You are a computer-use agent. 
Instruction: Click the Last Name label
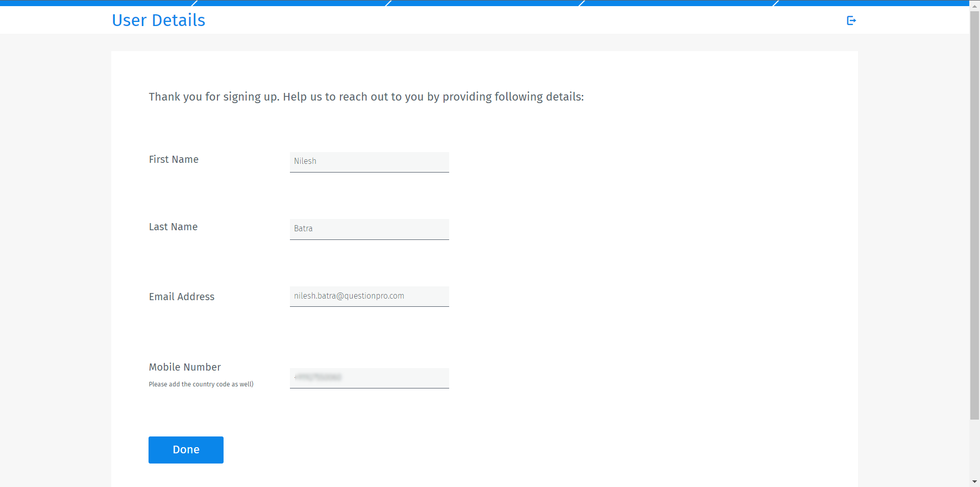click(x=173, y=227)
